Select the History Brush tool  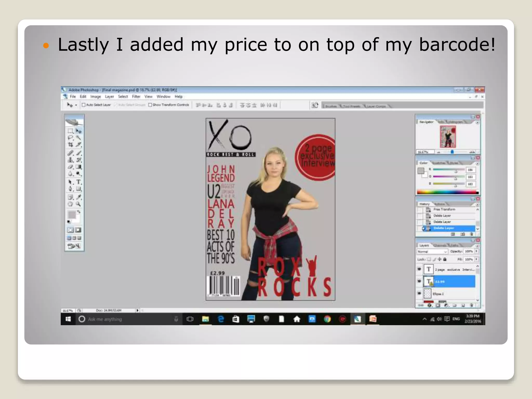click(x=79, y=160)
